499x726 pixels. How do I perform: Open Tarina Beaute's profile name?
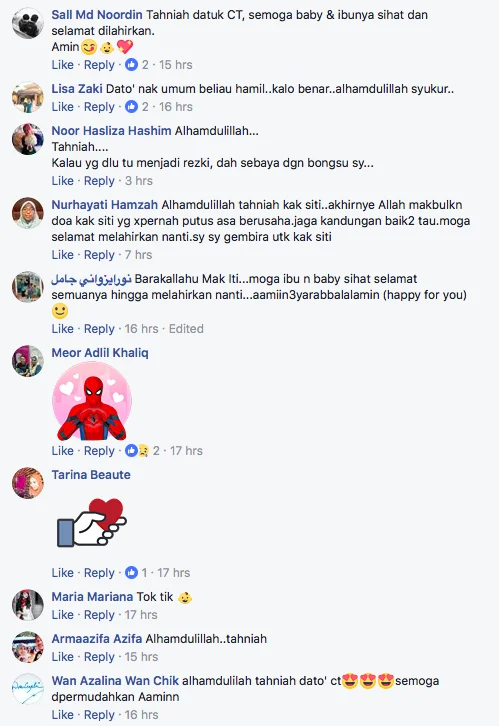(91, 475)
